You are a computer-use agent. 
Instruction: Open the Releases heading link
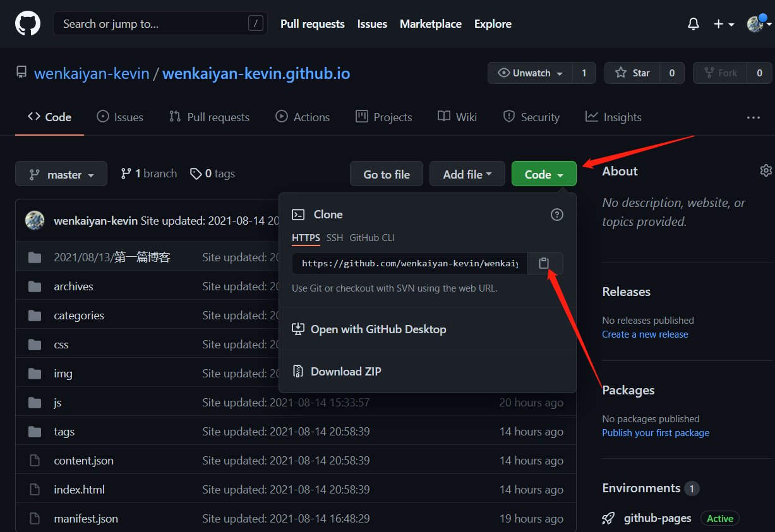pyautogui.click(x=626, y=292)
